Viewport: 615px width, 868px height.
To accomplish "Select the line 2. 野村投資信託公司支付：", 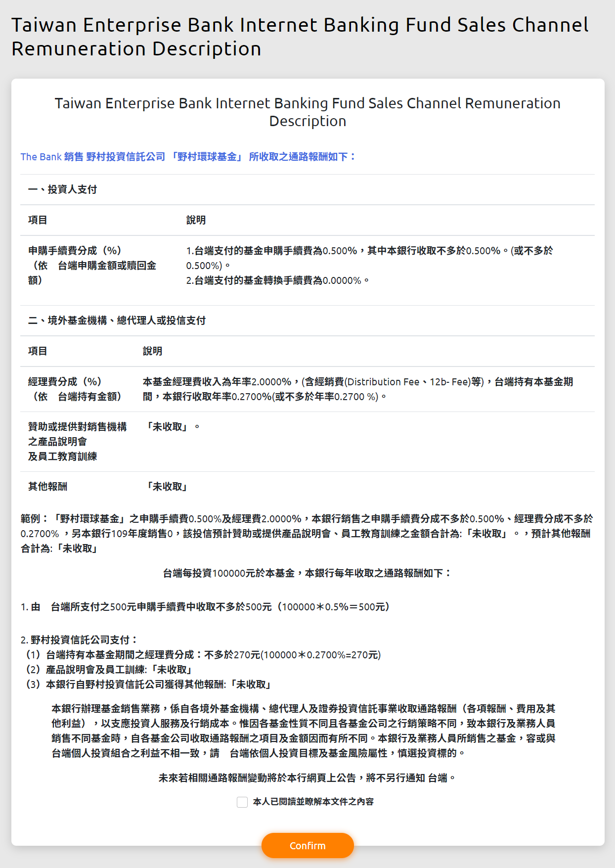I will (80, 640).
